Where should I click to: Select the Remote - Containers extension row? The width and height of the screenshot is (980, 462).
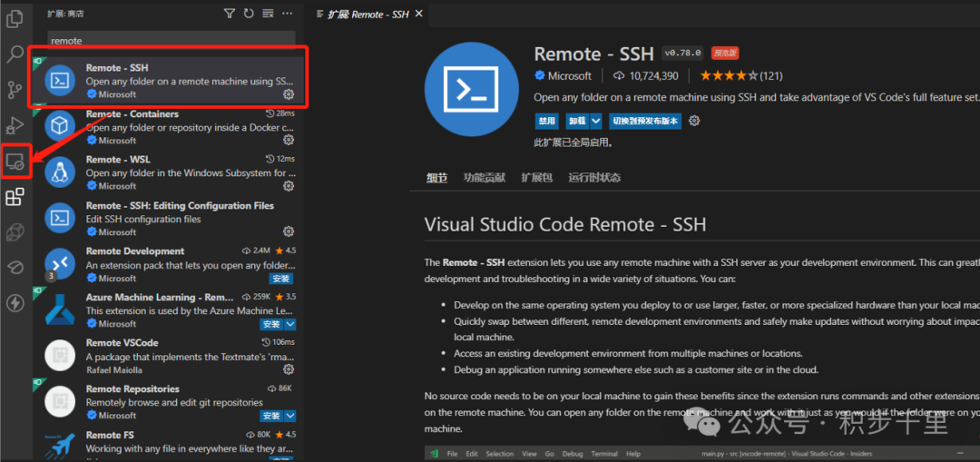pyautogui.click(x=169, y=127)
